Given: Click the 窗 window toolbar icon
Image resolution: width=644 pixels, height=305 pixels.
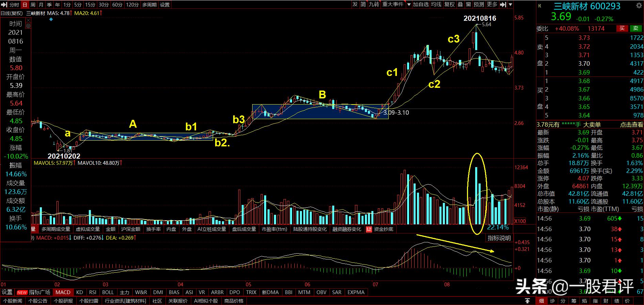Looking at the screenshot, I should (x=468, y=4).
